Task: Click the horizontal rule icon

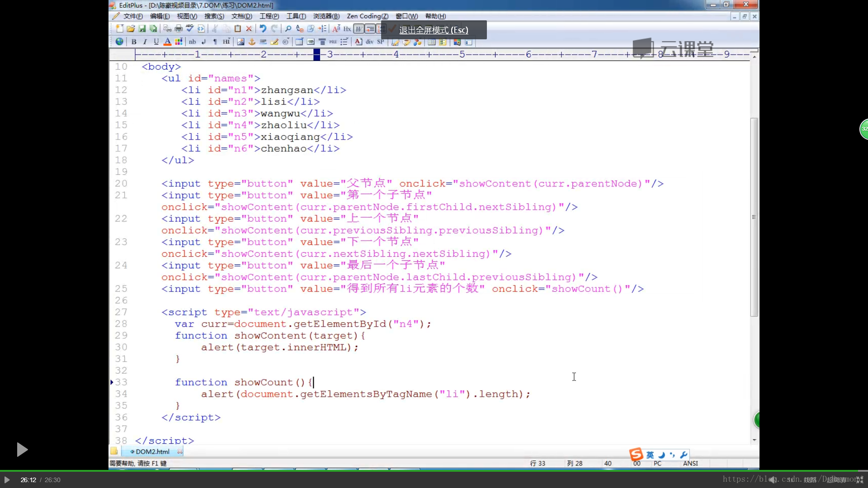Action: [x=263, y=42]
